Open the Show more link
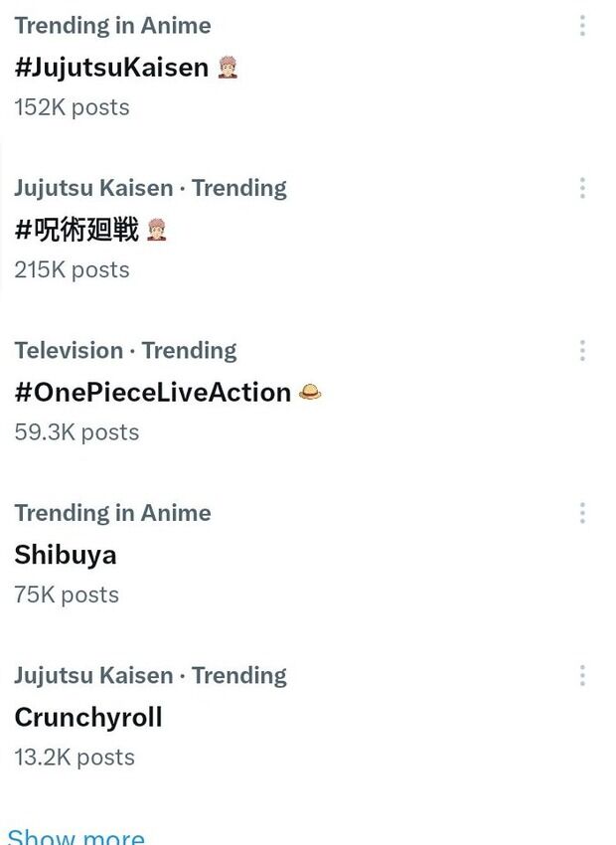 coord(77,835)
